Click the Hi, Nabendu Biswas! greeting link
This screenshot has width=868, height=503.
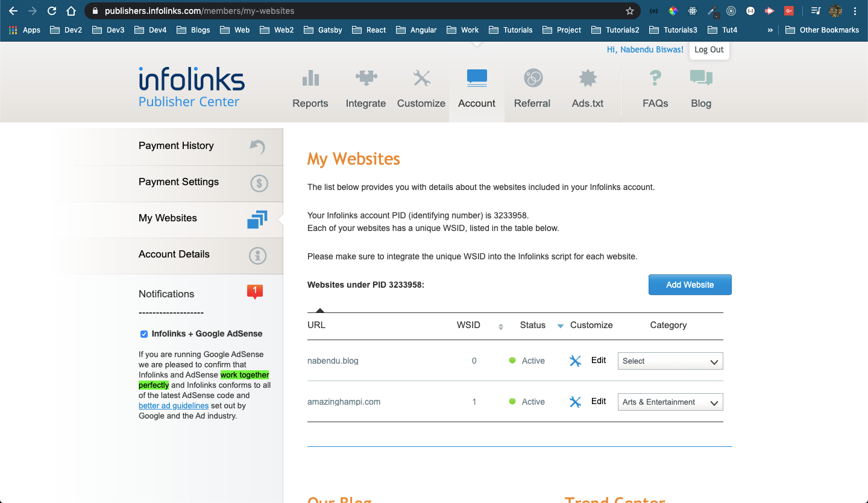pos(645,49)
